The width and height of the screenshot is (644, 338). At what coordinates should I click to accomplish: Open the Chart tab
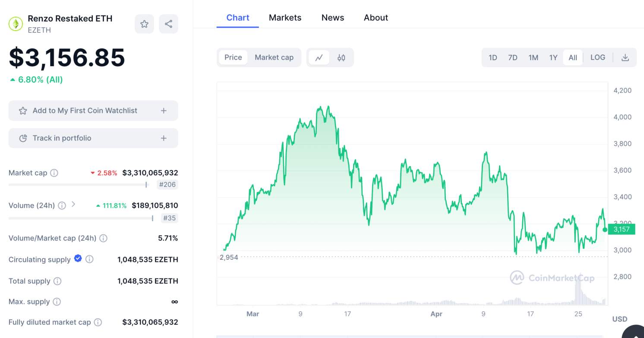[238, 18]
